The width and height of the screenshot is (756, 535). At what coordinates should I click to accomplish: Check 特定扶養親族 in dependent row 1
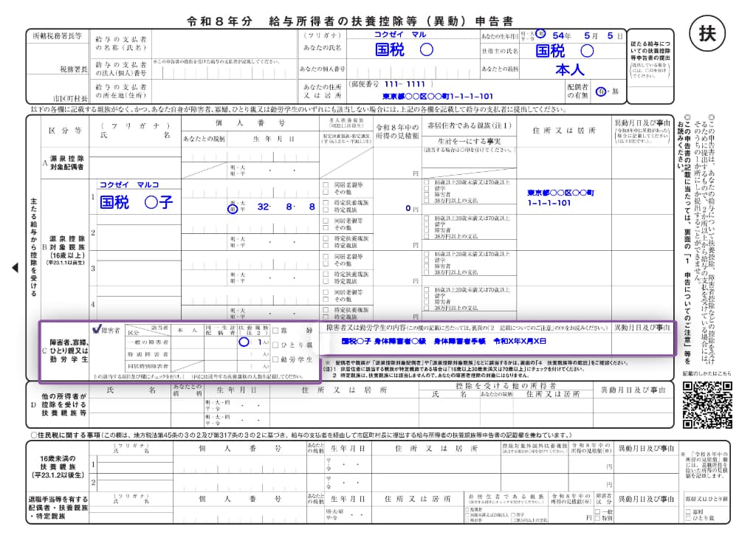point(326,201)
